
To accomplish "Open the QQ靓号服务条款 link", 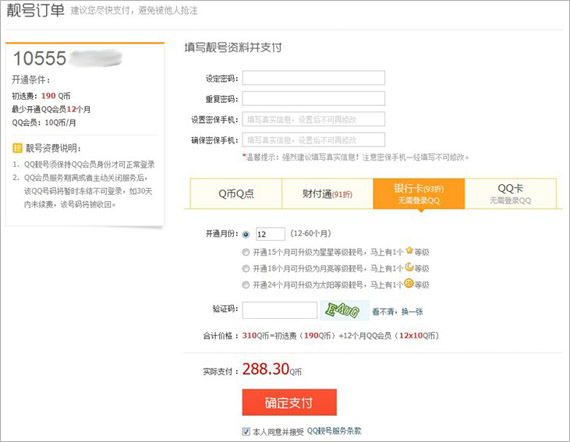I will point(334,431).
